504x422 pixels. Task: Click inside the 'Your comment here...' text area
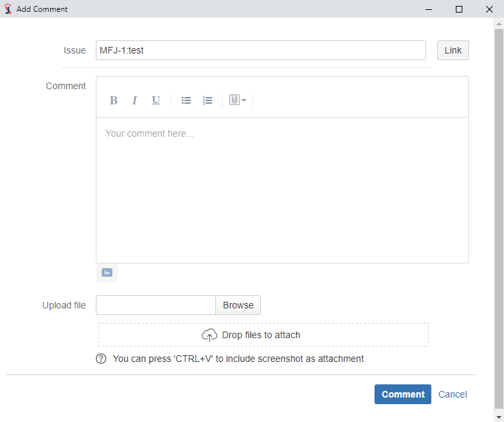click(282, 190)
